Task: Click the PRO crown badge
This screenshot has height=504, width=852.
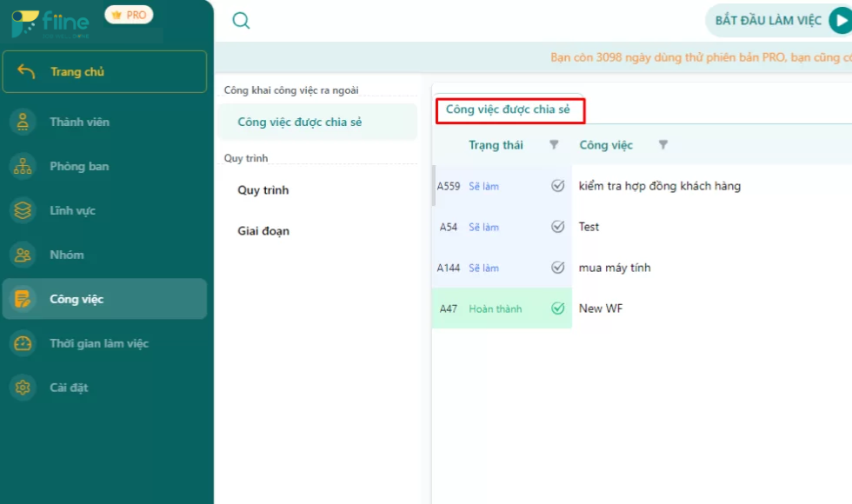Action: [x=129, y=15]
